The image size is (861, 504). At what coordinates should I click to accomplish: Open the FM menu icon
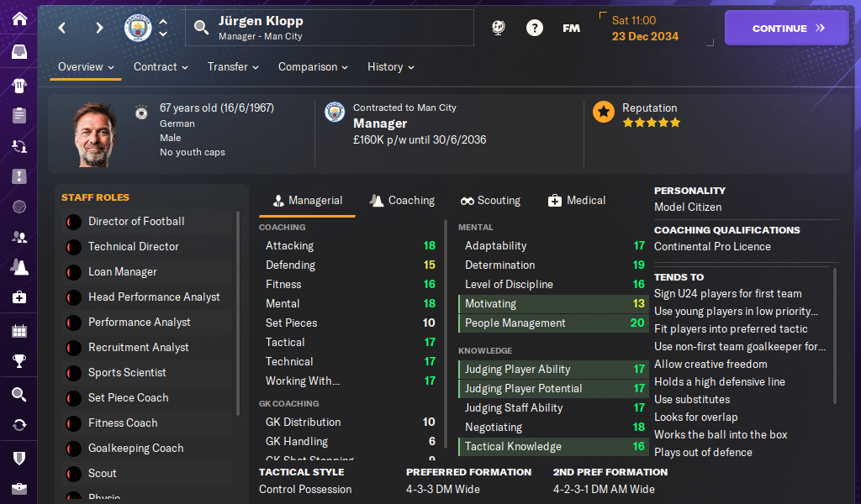(x=571, y=28)
